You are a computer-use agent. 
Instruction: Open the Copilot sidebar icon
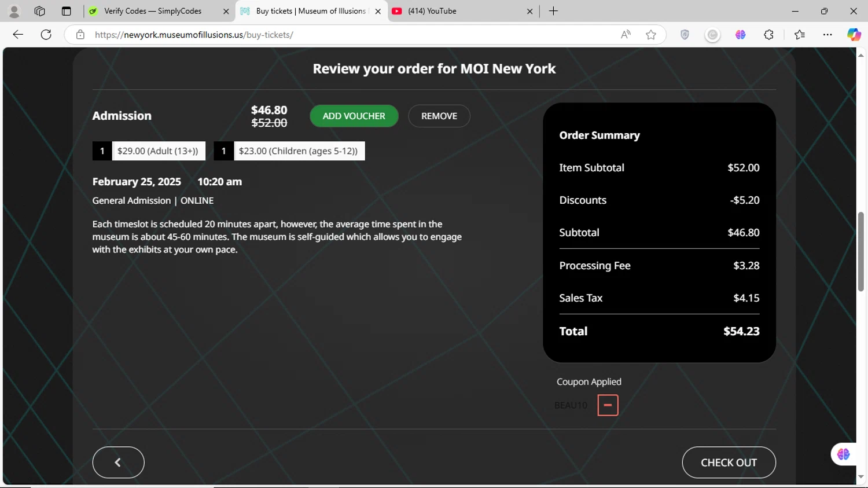pyautogui.click(x=854, y=35)
